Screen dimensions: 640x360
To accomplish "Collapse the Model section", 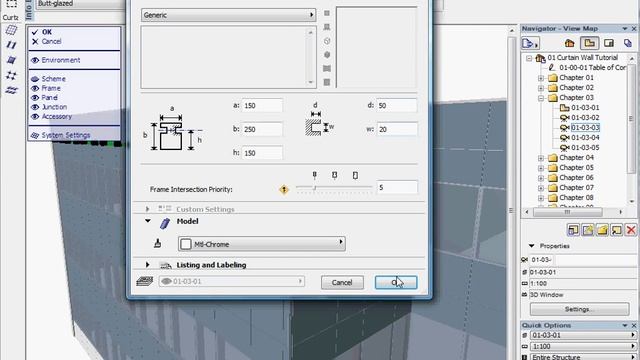I will (x=147, y=221).
